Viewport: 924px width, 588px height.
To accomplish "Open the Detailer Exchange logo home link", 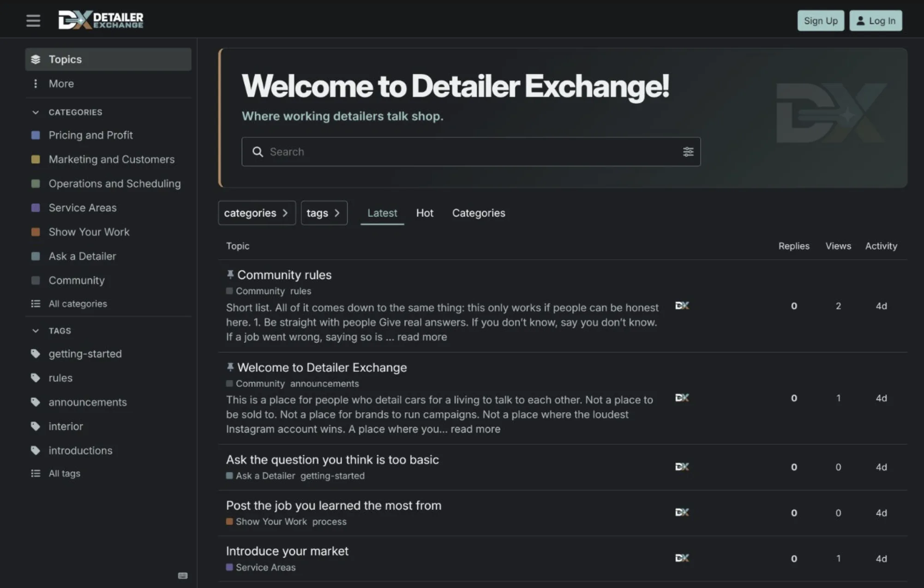I will (x=101, y=20).
